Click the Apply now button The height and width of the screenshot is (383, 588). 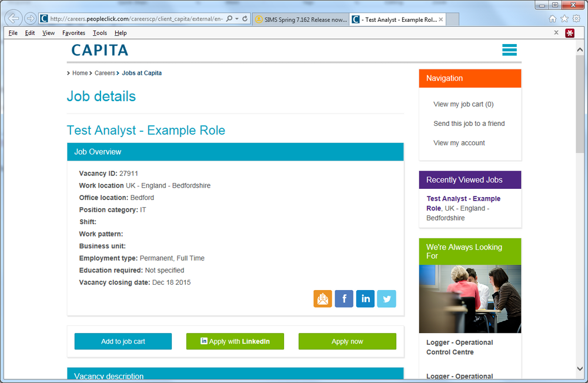(x=348, y=341)
